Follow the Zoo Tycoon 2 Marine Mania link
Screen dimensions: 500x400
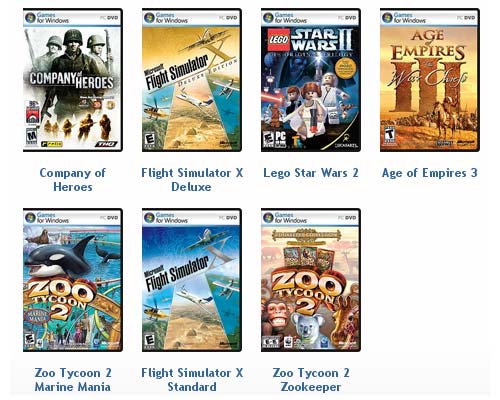pyautogui.click(x=73, y=380)
